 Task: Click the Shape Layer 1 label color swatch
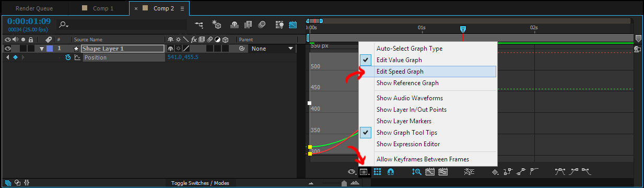[50, 49]
